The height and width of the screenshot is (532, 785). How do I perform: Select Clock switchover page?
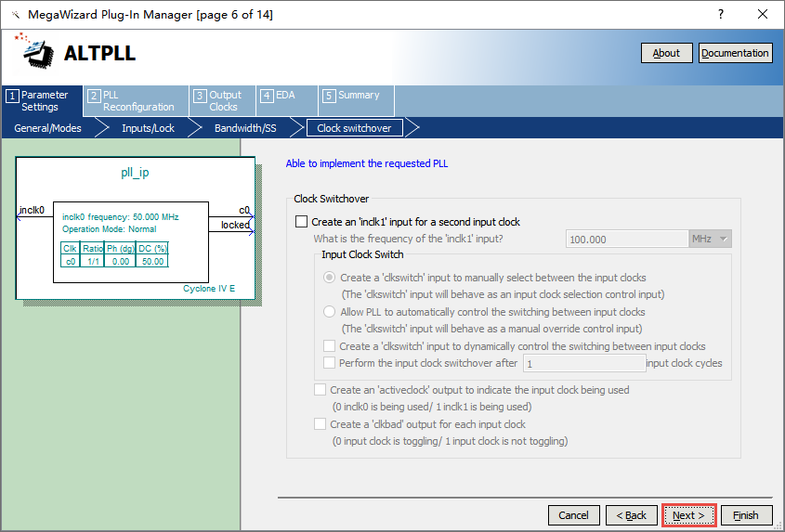pyautogui.click(x=355, y=128)
